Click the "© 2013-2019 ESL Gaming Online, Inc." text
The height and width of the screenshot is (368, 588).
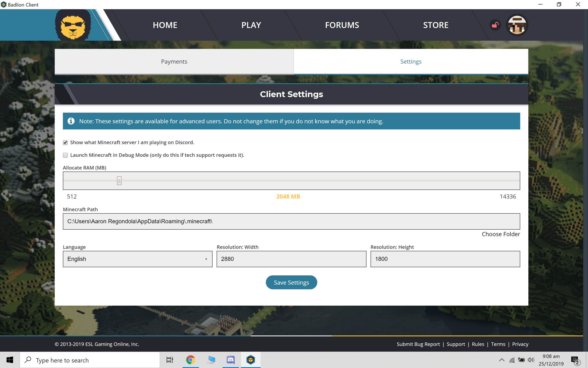[x=97, y=344]
